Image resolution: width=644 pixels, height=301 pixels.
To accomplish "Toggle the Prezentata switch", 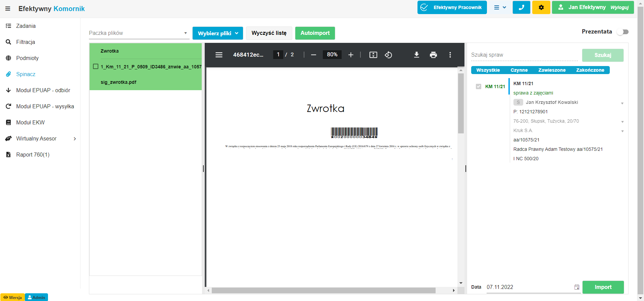I will 623,32.
